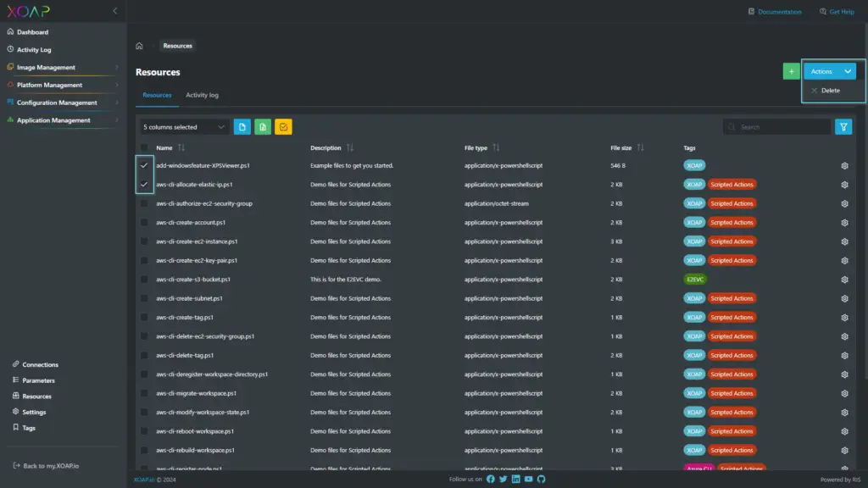The height and width of the screenshot is (488, 868).
Task: Check aws-cli-create-s3-bucket.ps1 row checkbox
Action: [x=144, y=280]
